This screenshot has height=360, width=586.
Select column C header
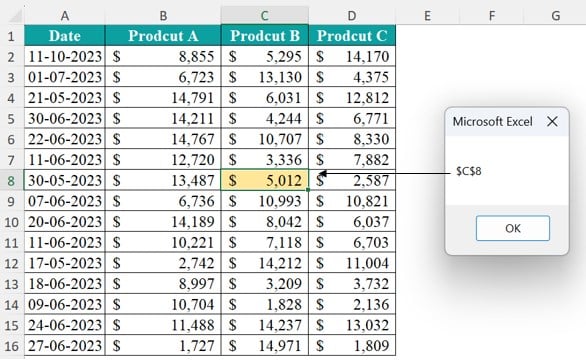[x=265, y=16]
